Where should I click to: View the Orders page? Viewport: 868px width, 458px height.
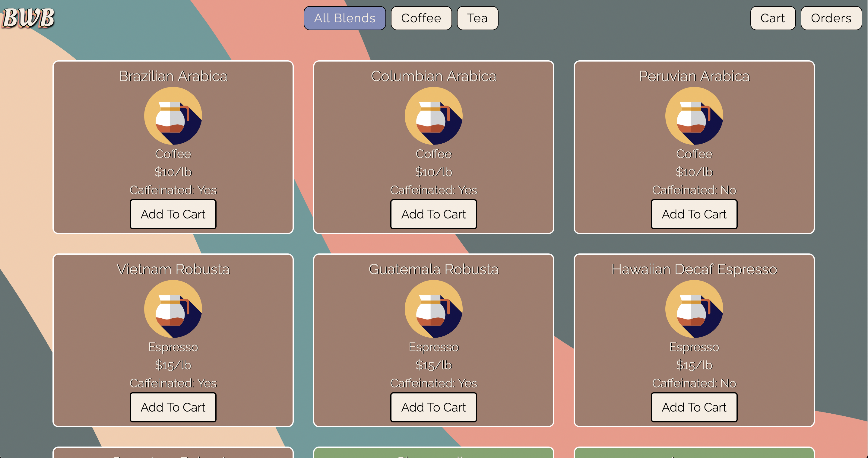[x=831, y=18]
